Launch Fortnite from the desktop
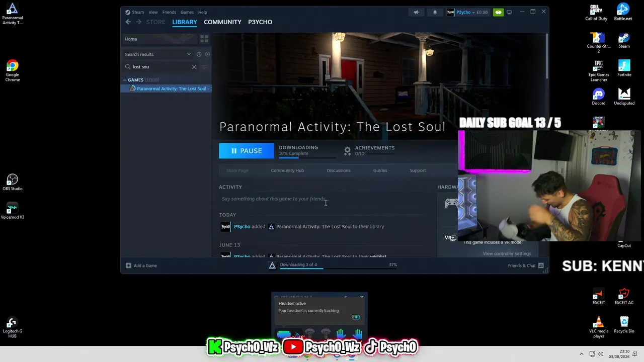The width and height of the screenshot is (644, 362). pyautogui.click(x=624, y=69)
